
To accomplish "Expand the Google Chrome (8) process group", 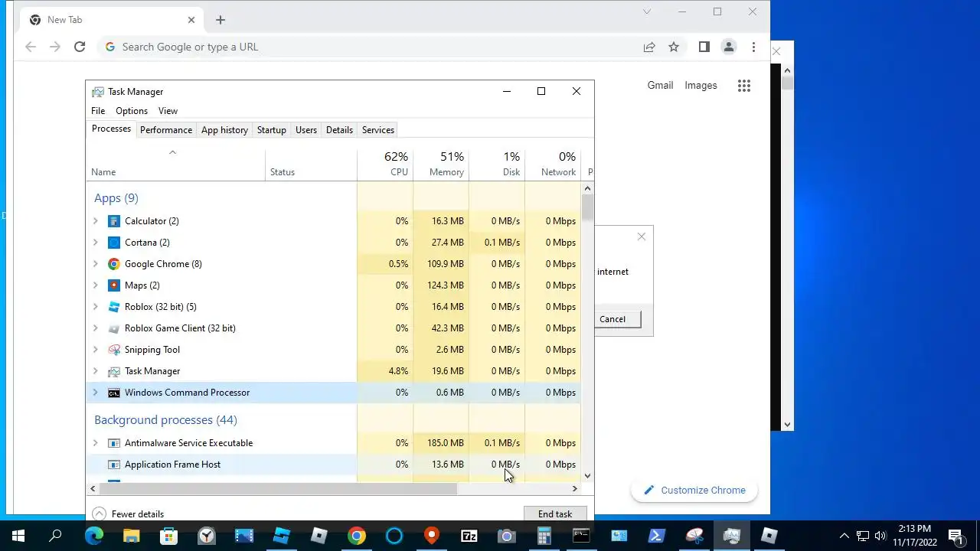I will [96, 264].
